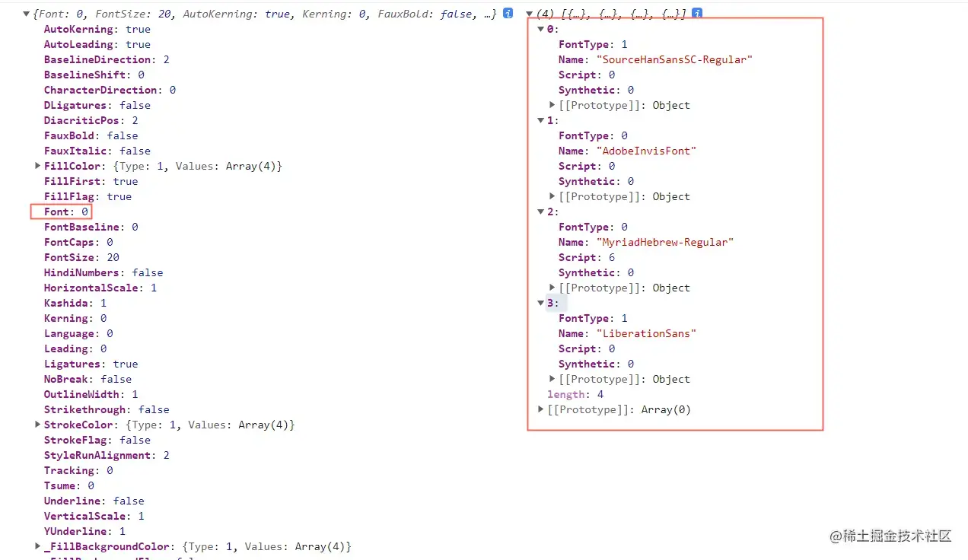Click the FillFlag: true row
The image size is (968, 560).
[x=88, y=196]
